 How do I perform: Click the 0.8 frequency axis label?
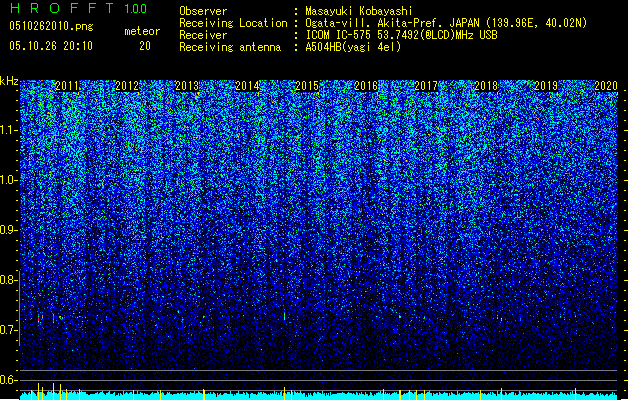pos(9,280)
